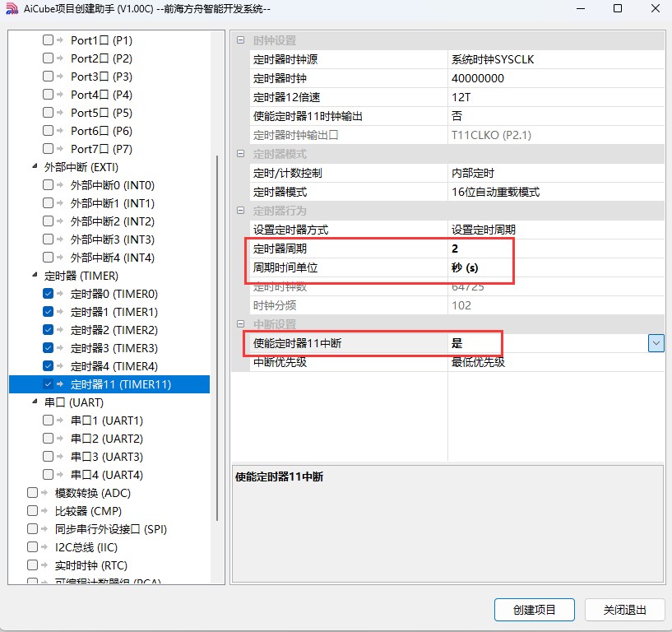Click the 定时/计数控制 value 内部定时
672x632 pixels.
[x=556, y=173]
